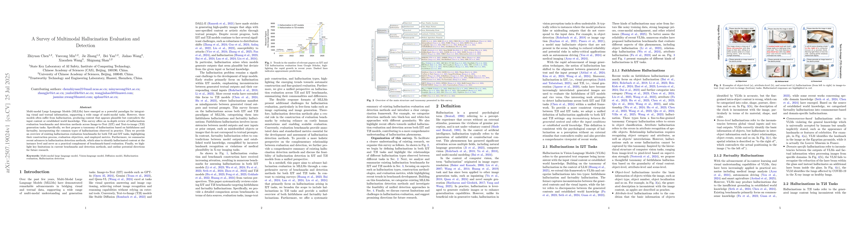Viewport: 868px width, 246px height.
Task: Open email link jasmine.xwang@huawei.com
Action: tap(72, 97)
